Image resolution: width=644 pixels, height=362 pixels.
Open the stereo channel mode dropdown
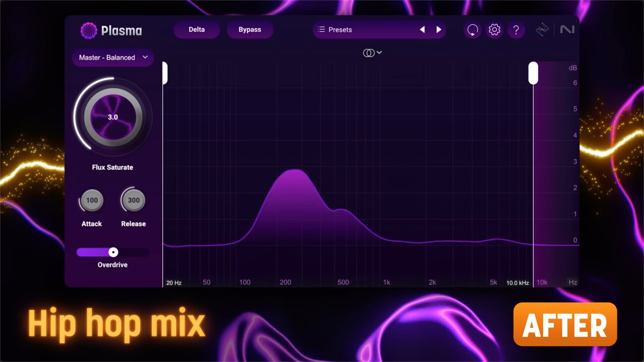372,53
